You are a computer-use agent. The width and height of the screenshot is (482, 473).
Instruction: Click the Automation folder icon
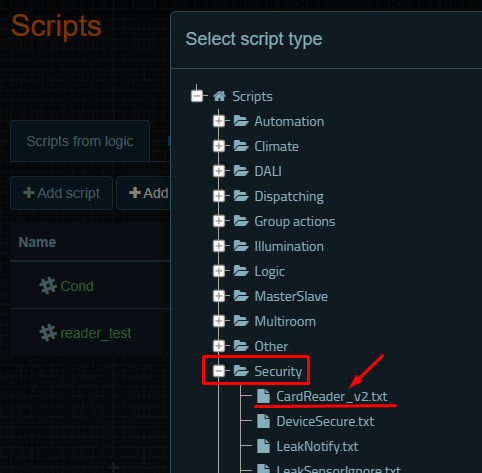[241, 121]
